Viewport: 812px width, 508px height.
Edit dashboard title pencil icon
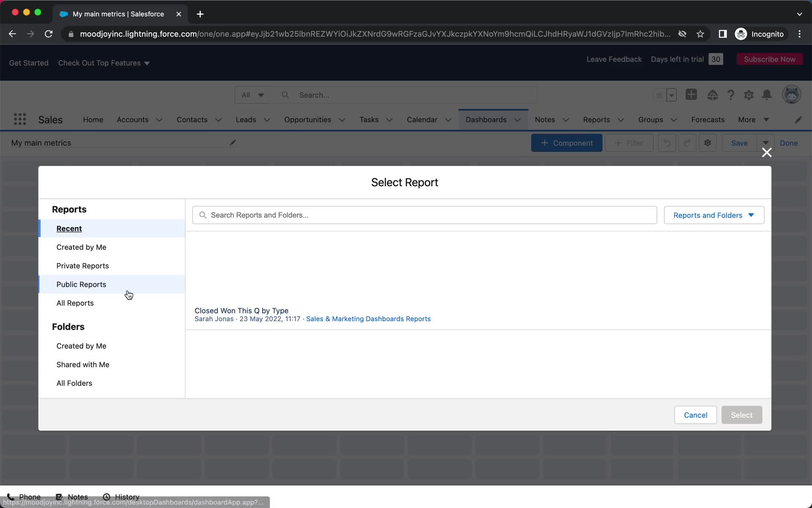click(233, 143)
